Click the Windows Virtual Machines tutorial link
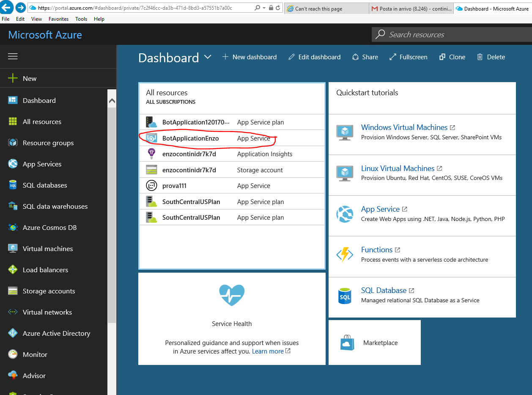This screenshot has width=532, height=395. (x=404, y=127)
